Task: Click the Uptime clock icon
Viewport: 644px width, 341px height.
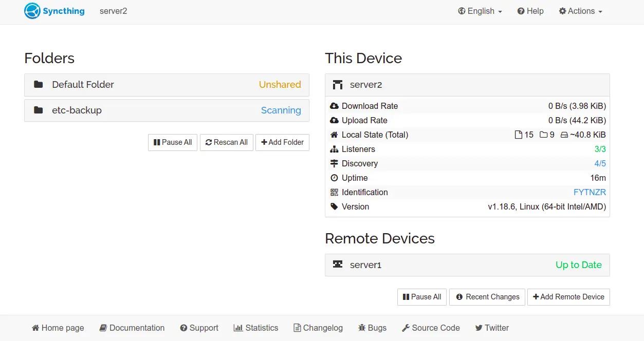Action: coord(334,178)
